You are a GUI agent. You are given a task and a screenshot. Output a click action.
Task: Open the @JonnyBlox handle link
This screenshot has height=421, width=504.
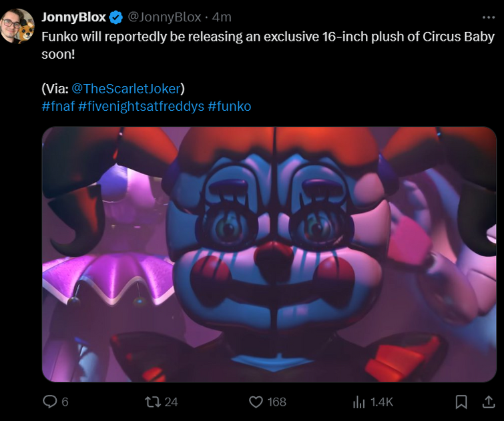[x=163, y=17]
